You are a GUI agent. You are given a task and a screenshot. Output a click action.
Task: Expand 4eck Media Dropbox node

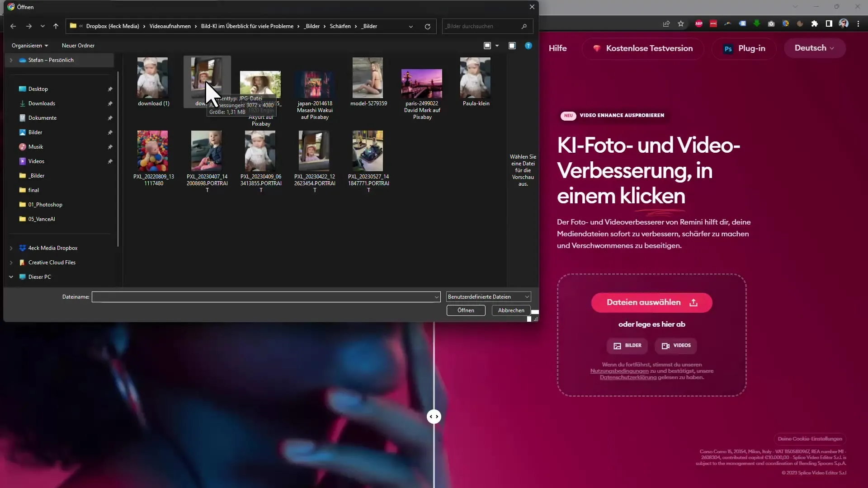11,248
